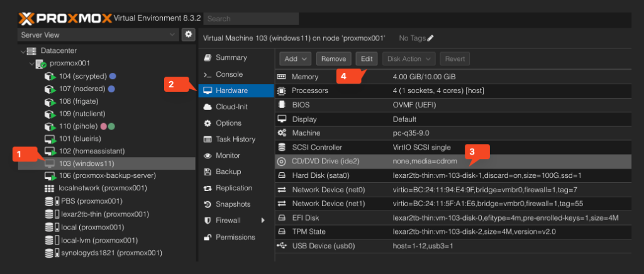Select the Network Device (net1) row
Screen dimensions: 644x274
point(453,204)
